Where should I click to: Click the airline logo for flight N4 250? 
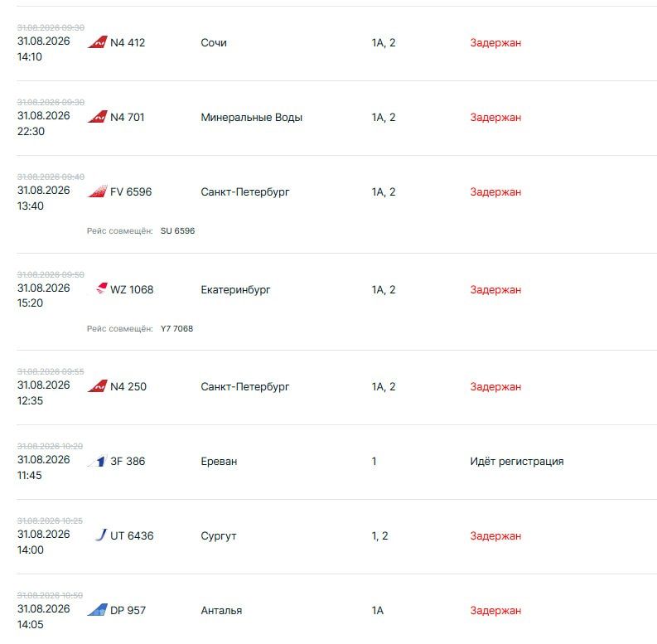click(x=97, y=386)
